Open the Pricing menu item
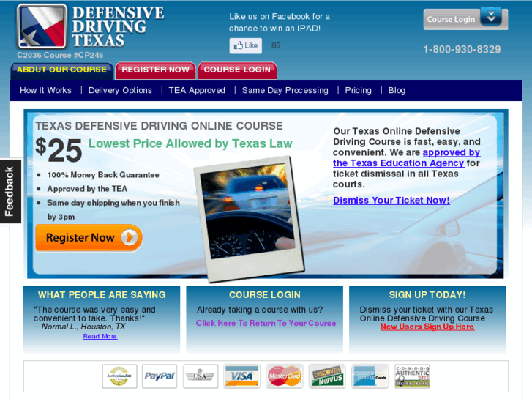This screenshot has height=399, width=532. coord(359,90)
